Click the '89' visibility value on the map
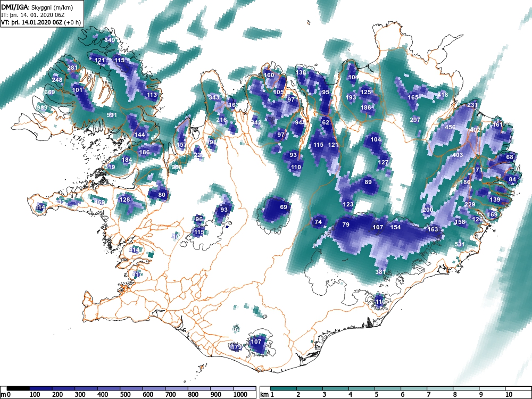 (368, 182)
